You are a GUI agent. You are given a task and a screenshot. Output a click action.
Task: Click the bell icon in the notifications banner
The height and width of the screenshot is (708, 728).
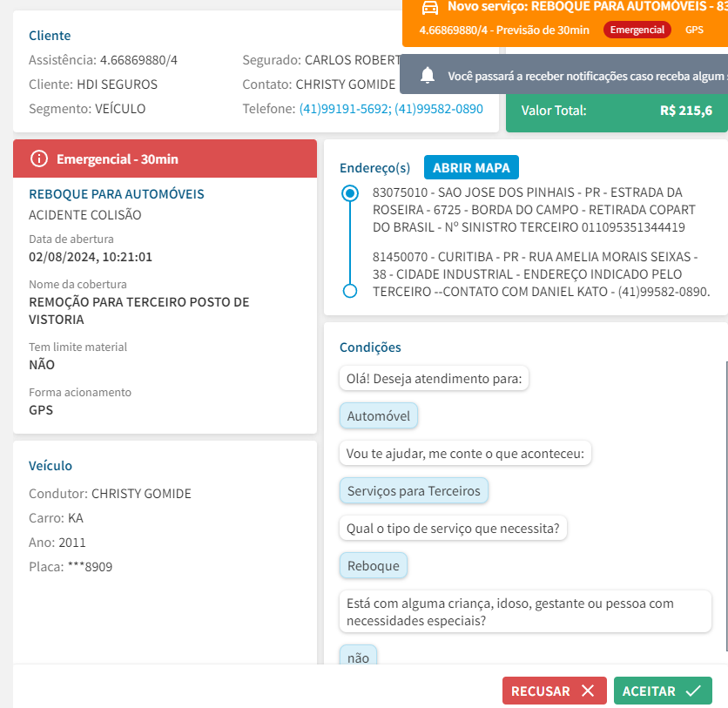click(428, 76)
